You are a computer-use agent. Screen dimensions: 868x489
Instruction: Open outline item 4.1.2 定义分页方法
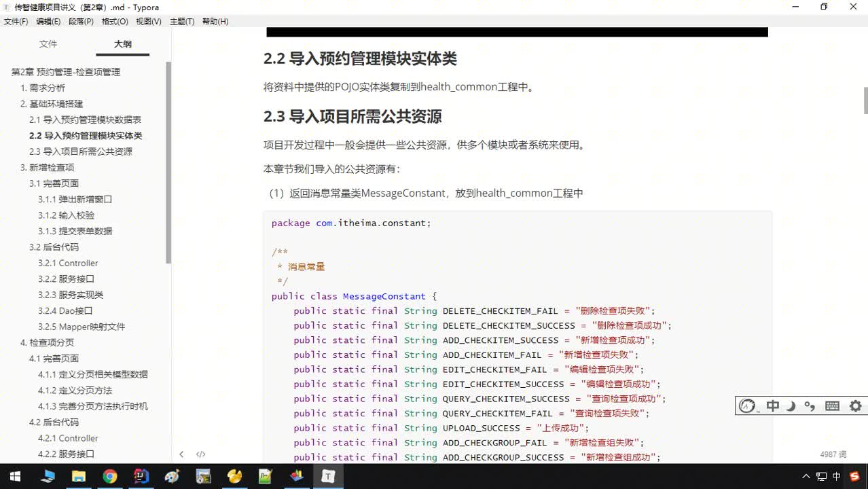pos(75,391)
